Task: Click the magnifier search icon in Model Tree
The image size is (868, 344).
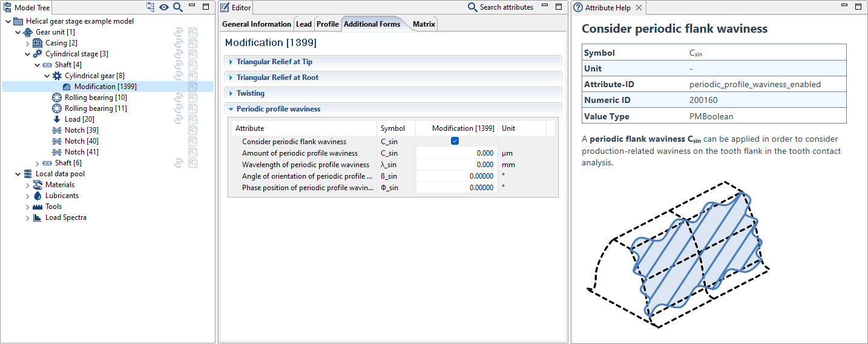Action: [x=177, y=7]
